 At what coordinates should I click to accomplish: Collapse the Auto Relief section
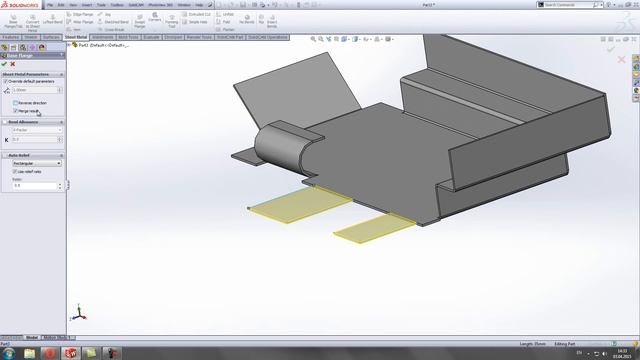pyautogui.click(x=62, y=156)
